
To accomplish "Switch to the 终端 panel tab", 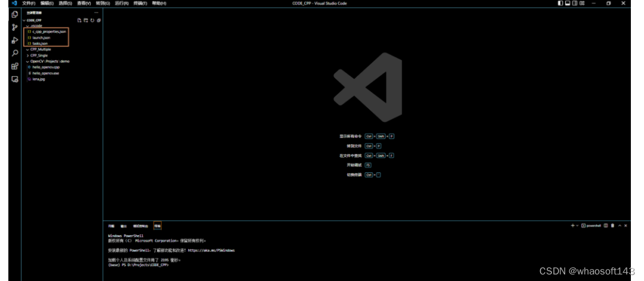I will click(x=157, y=226).
